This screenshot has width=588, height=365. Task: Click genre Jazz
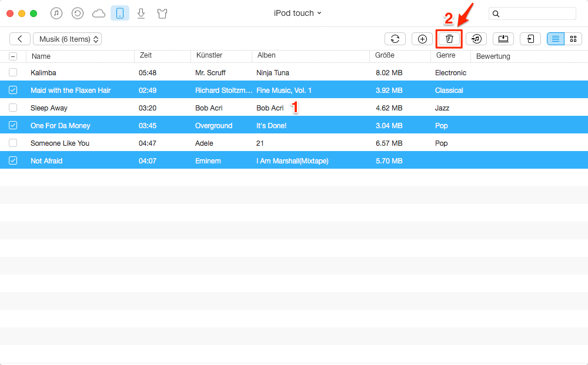442,108
